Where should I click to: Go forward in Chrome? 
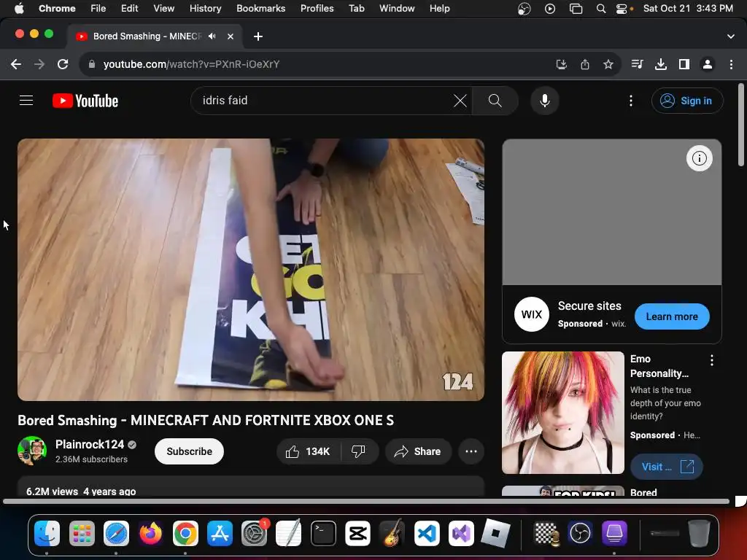39,64
